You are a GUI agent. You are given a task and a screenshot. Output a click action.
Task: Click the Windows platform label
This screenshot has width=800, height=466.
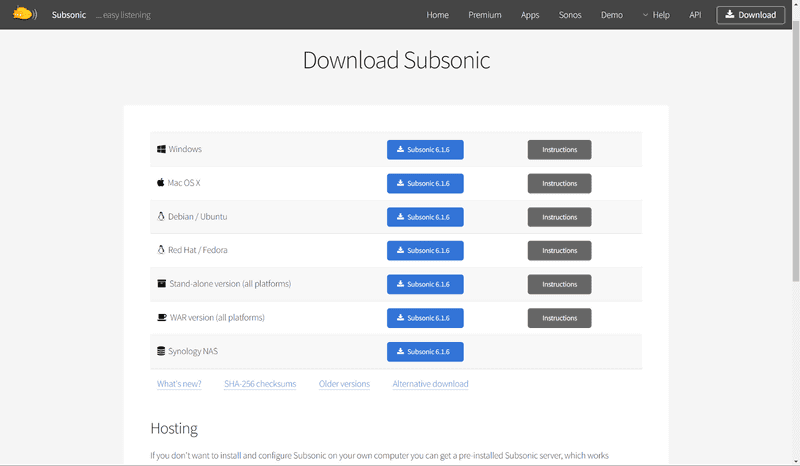[x=185, y=149]
